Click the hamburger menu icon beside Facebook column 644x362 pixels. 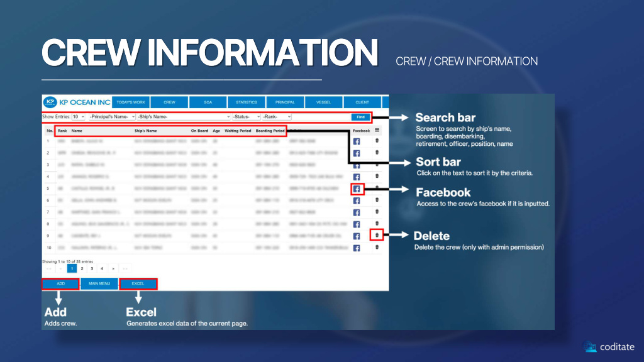(377, 131)
